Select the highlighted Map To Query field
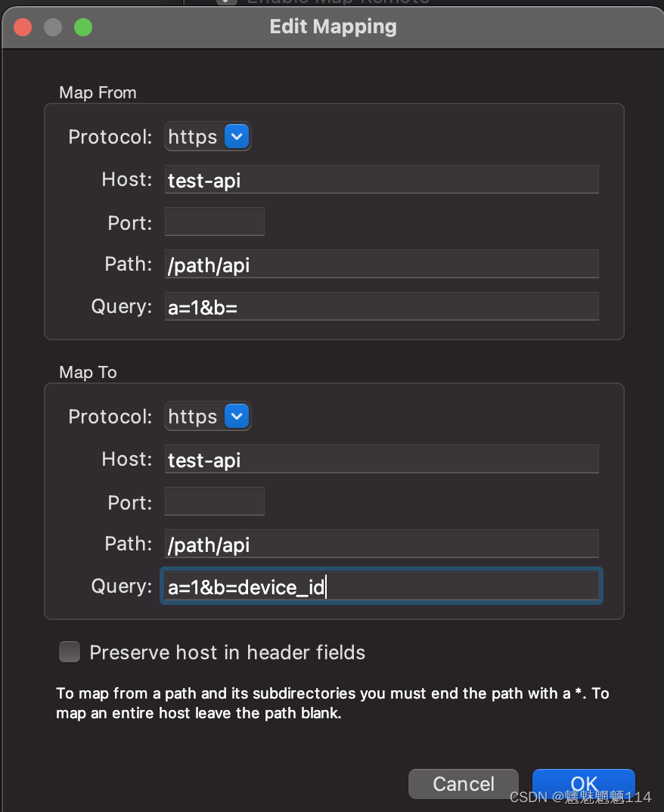Image resolution: width=664 pixels, height=812 pixels. click(380, 587)
